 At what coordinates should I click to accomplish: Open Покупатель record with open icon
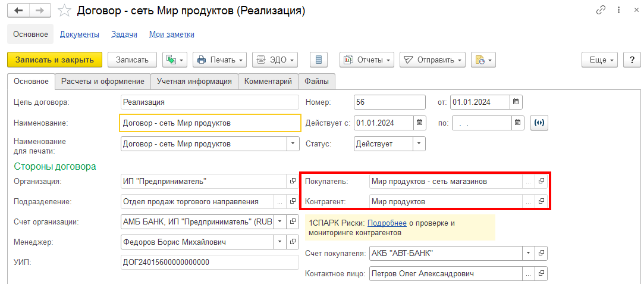pyautogui.click(x=541, y=181)
